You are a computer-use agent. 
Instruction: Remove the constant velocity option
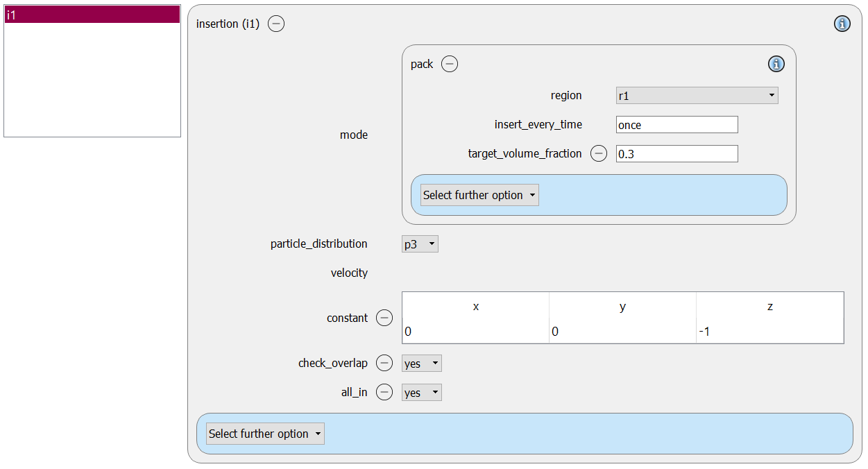click(384, 318)
